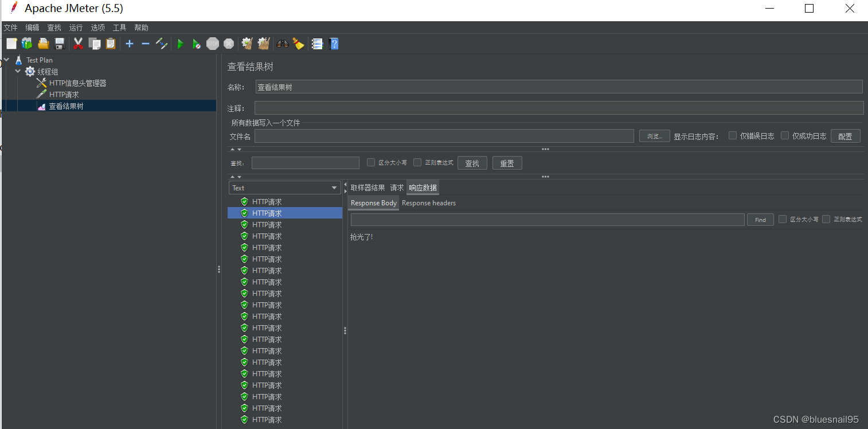Image resolution: width=868 pixels, height=429 pixels.
Task: Select the highlighted HTTP请求 result row
Action: coord(285,213)
